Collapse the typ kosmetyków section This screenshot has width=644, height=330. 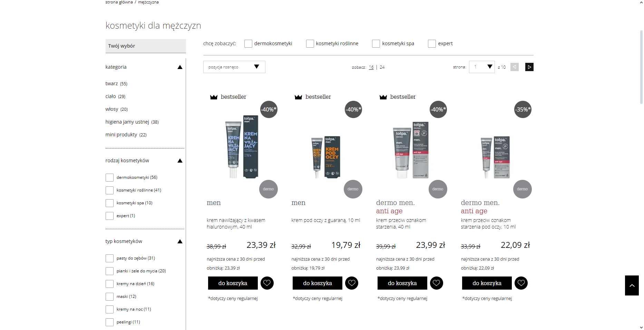pos(180,241)
